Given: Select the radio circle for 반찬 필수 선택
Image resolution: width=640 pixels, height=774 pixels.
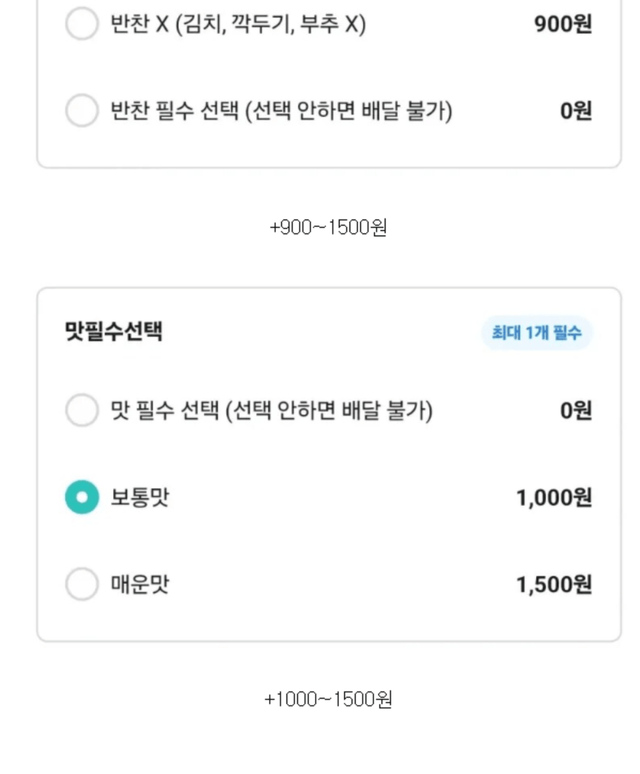Looking at the screenshot, I should pyautogui.click(x=82, y=110).
